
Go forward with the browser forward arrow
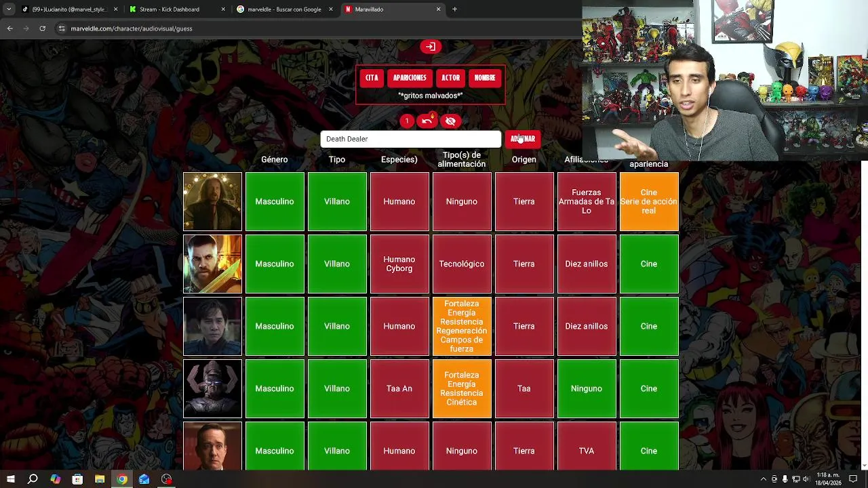click(x=26, y=28)
